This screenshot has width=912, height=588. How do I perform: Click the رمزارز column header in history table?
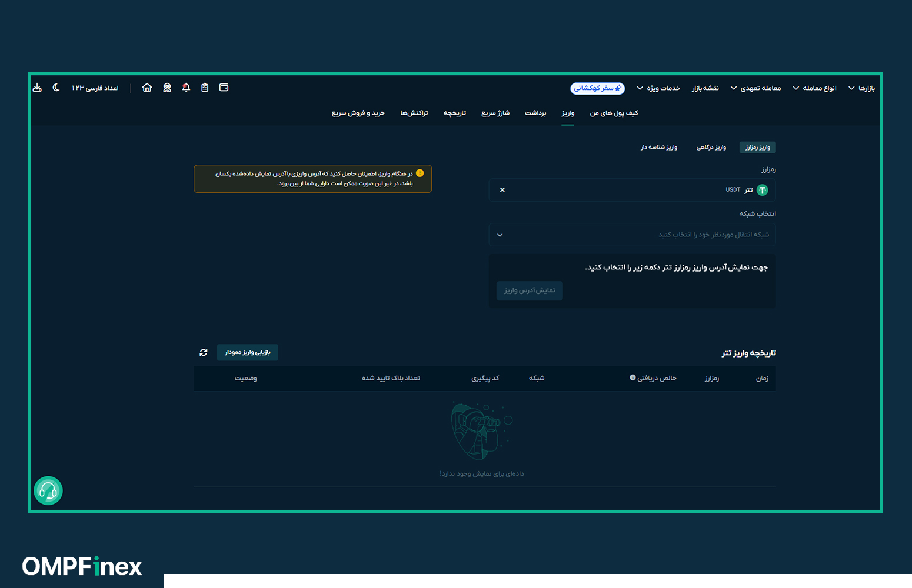[712, 378]
